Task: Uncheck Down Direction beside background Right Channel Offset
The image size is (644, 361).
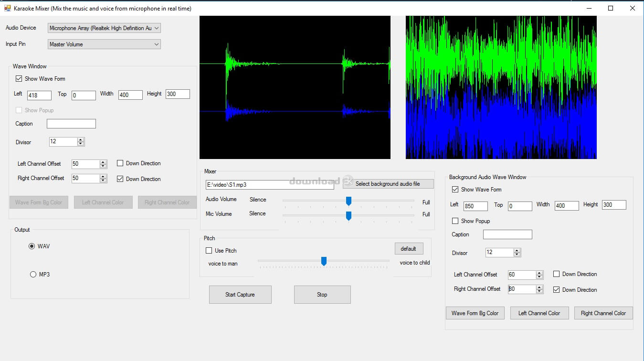Action: tap(556, 290)
